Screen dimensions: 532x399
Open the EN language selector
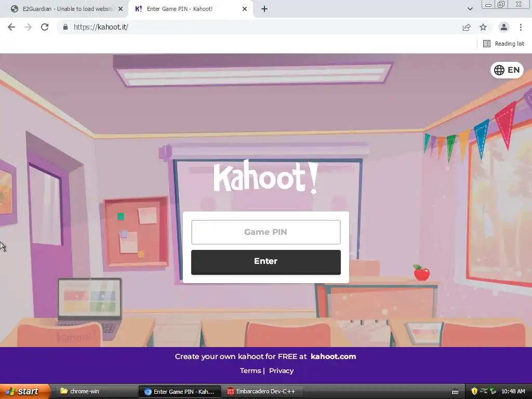507,70
